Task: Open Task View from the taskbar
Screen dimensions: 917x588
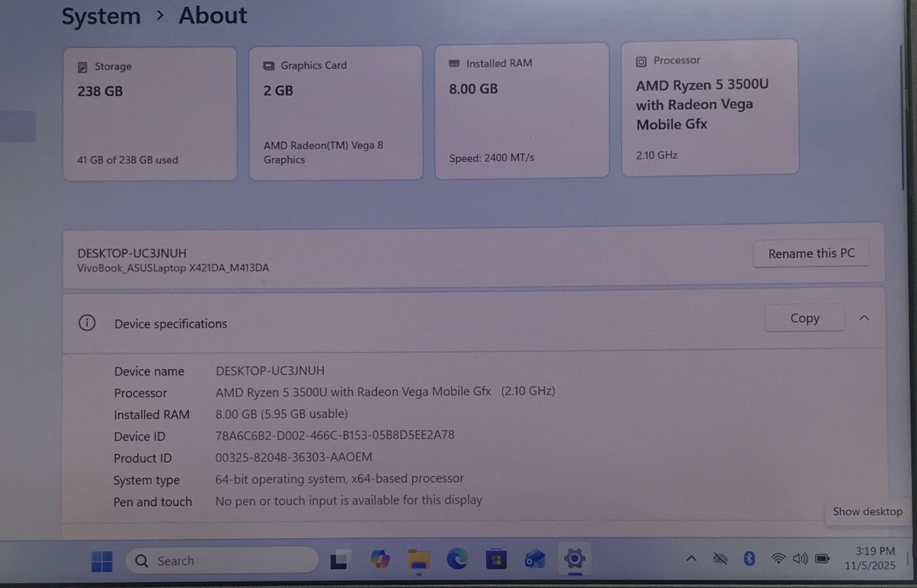Action: tap(339, 559)
